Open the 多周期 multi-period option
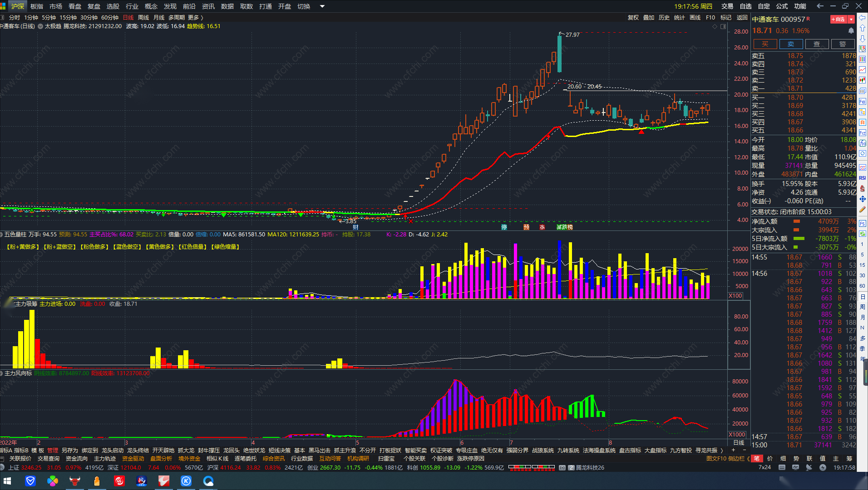This screenshot has width=868, height=490. pos(177,18)
